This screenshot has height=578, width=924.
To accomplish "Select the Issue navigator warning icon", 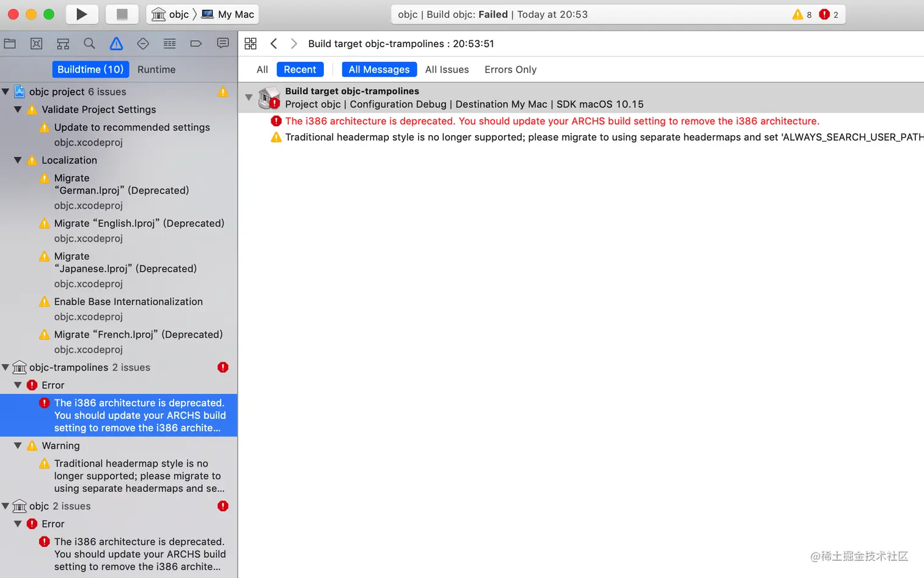I will click(x=116, y=43).
